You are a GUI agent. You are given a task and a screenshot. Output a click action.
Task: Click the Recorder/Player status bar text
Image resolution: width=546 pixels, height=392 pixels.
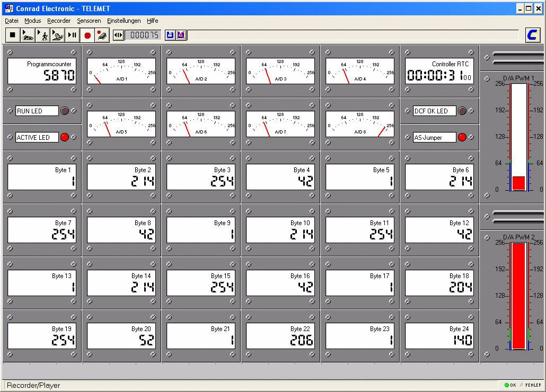point(33,386)
